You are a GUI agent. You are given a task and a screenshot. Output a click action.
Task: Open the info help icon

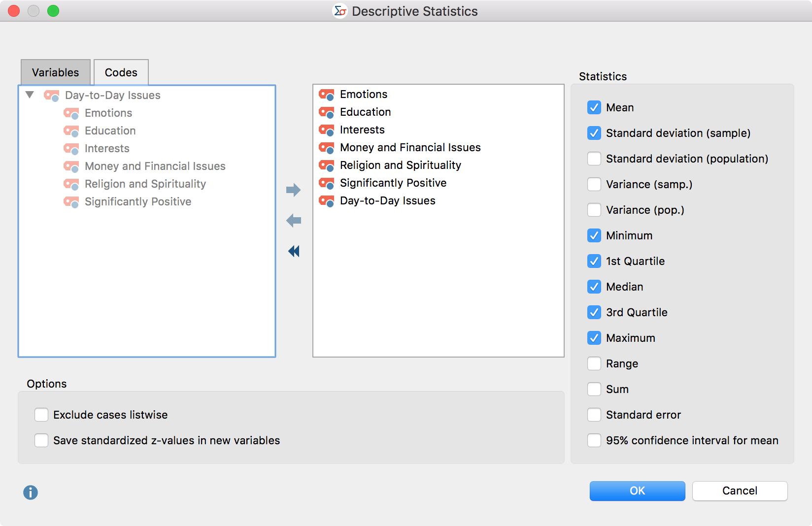click(x=31, y=492)
